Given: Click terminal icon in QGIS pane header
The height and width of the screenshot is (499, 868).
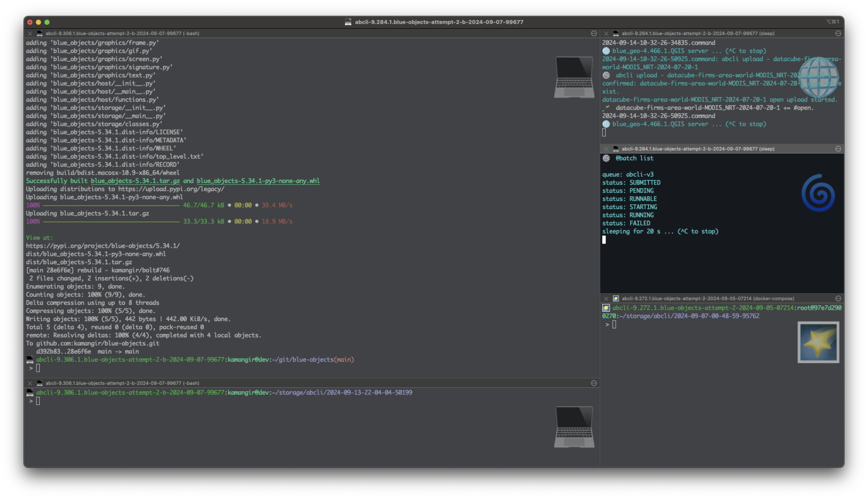Looking at the screenshot, I should [x=616, y=33].
